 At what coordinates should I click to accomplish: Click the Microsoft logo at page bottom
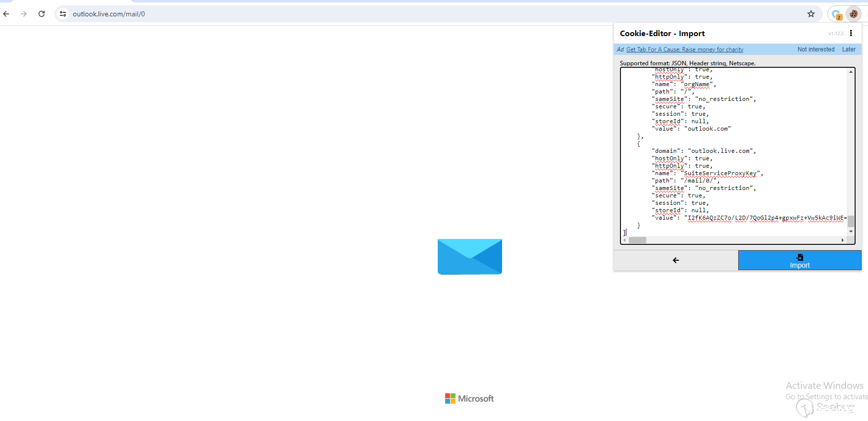coord(469,399)
